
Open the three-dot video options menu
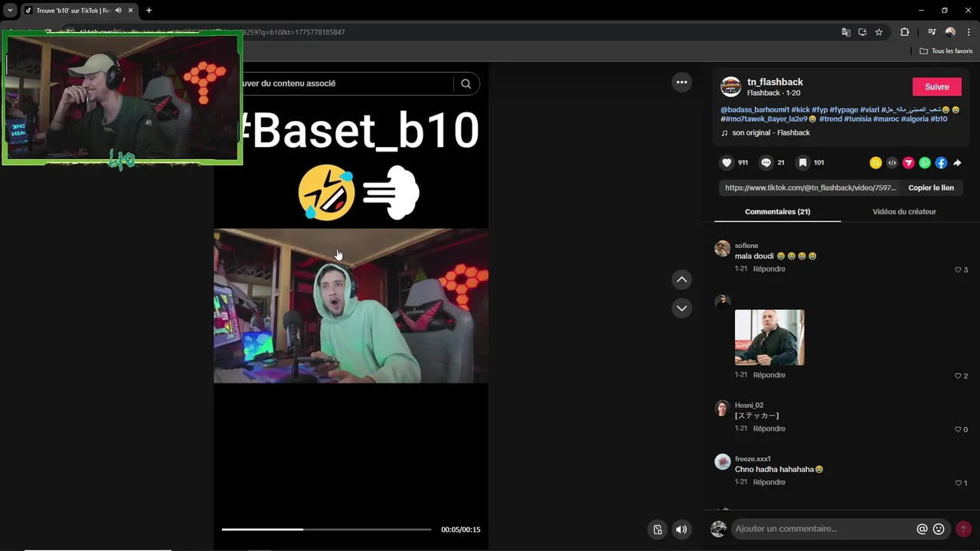point(681,82)
